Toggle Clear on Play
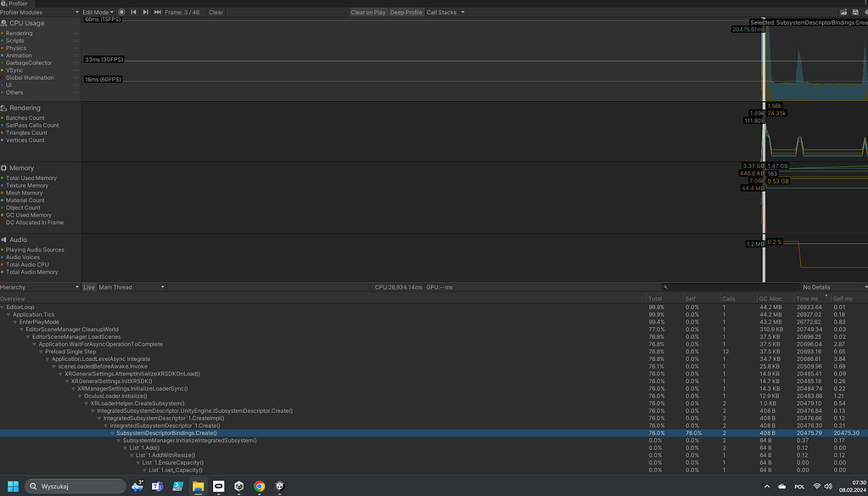868x496 pixels. (368, 12)
